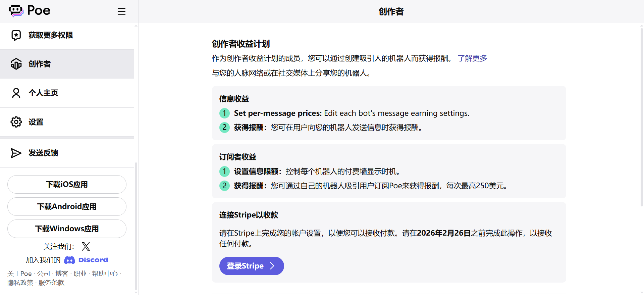Open the 隐私政策 footer link
644x295 pixels.
tap(20, 283)
